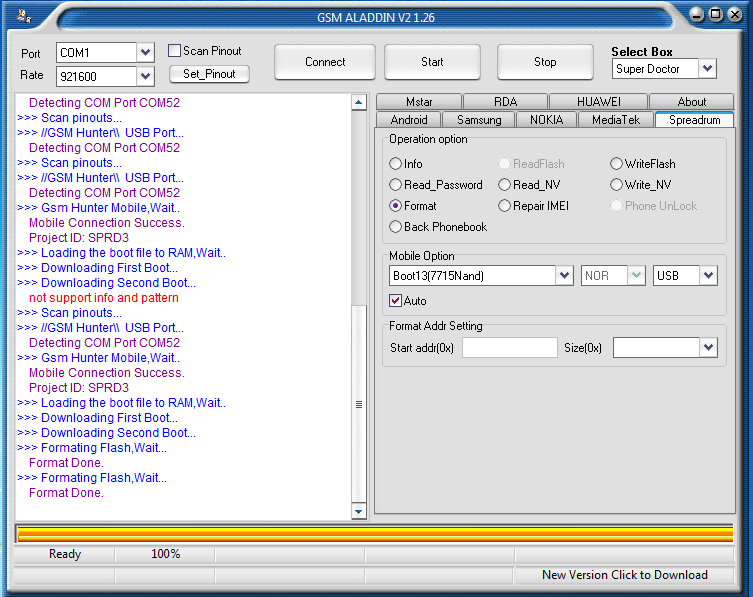
Task: Switch to the RDA tab
Action: (x=505, y=102)
